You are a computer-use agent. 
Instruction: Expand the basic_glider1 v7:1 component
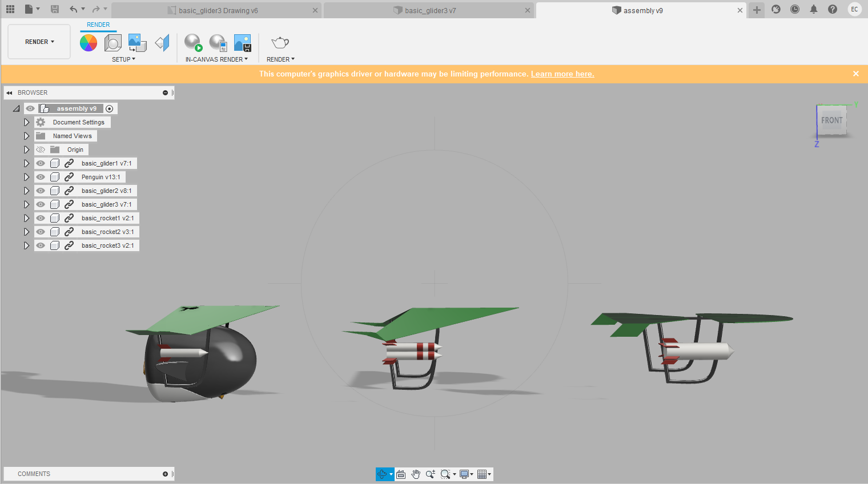click(x=26, y=163)
